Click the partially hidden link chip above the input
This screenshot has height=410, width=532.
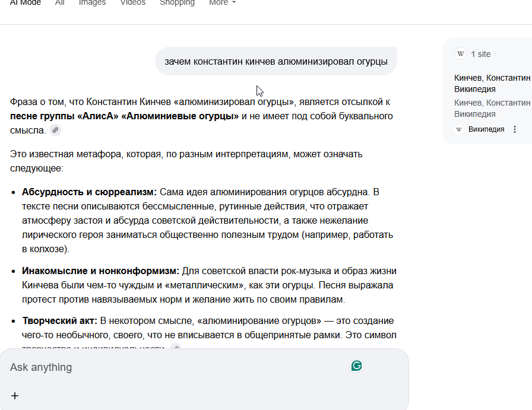tap(175, 347)
